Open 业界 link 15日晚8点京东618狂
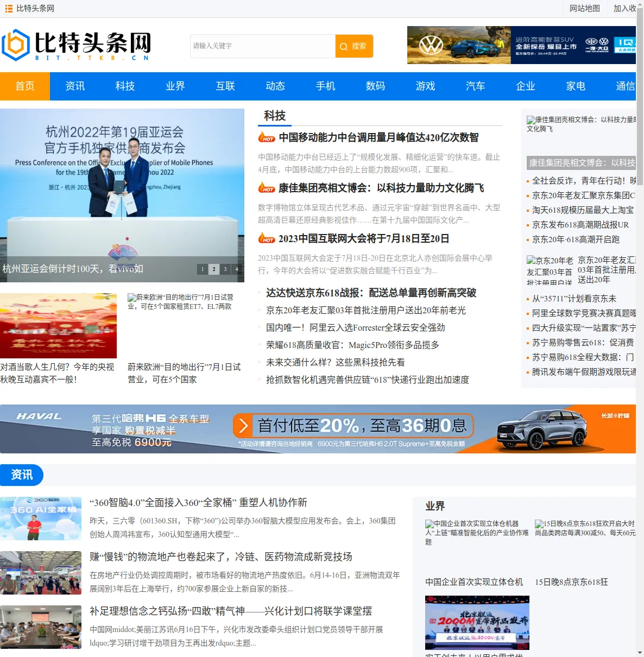Viewport: 644px width, 657px height. tap(571, 582)
